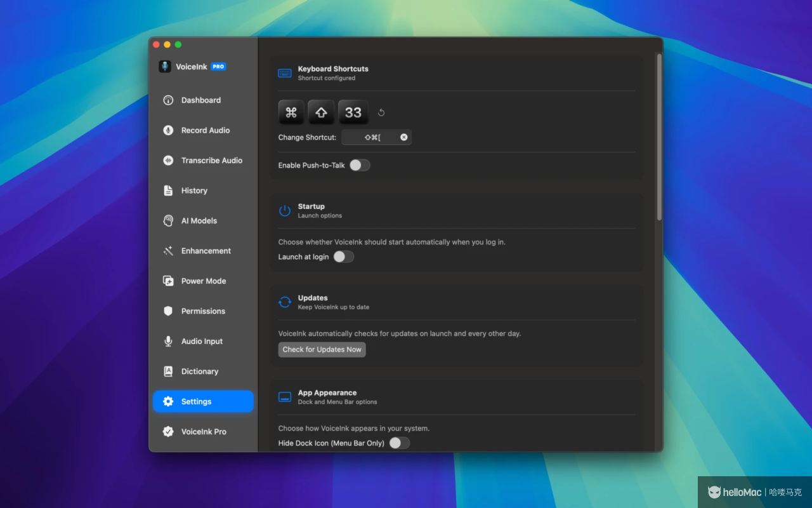Click the Startup power icon

pyautogui.click(x=285, y=211)
